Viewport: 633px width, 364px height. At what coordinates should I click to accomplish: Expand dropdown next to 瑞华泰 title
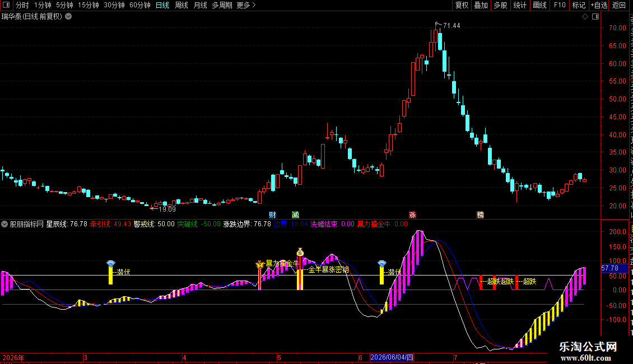click(x=69, y=17)
